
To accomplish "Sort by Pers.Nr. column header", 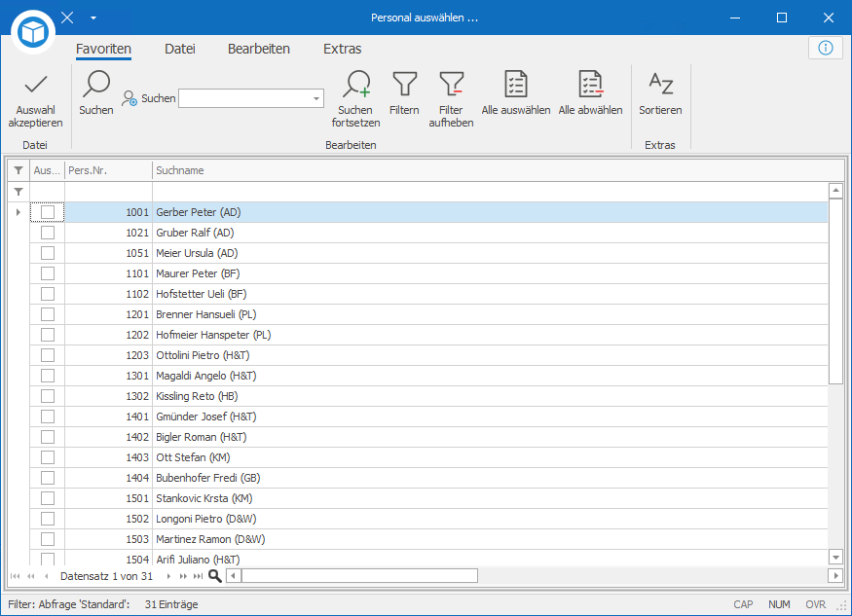I will click(x=109, y=170).
